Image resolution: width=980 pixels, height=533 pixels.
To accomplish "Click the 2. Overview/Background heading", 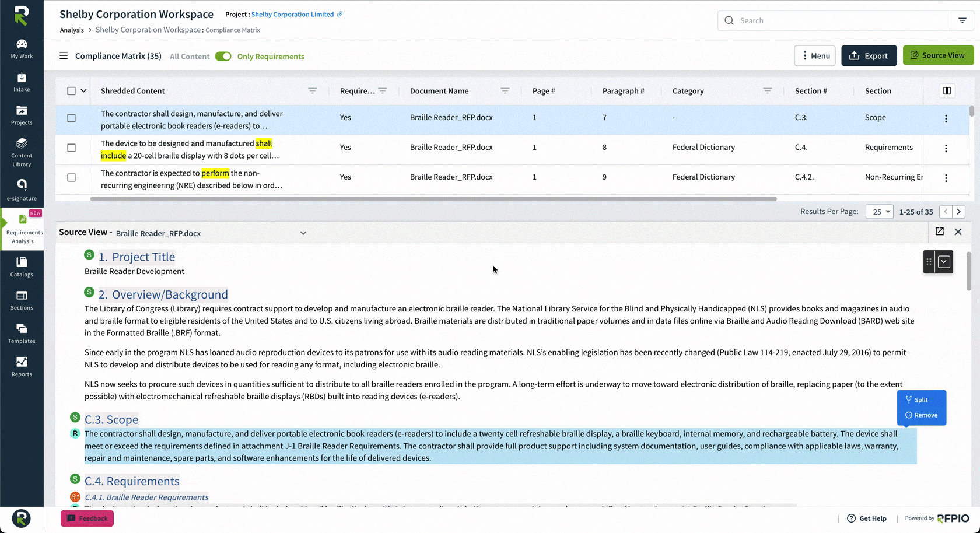I will (x=163, y=294).
